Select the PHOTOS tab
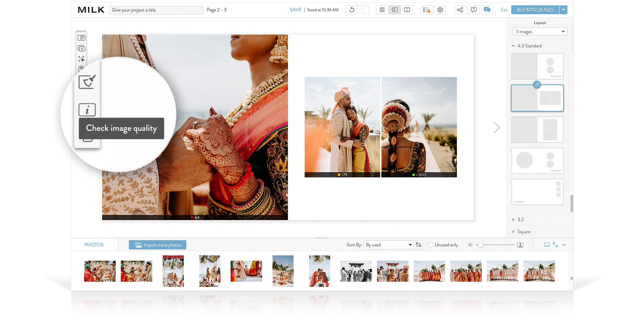Image resolution: width=644 pixels, height=325 pixels. [x=94, y=245]
